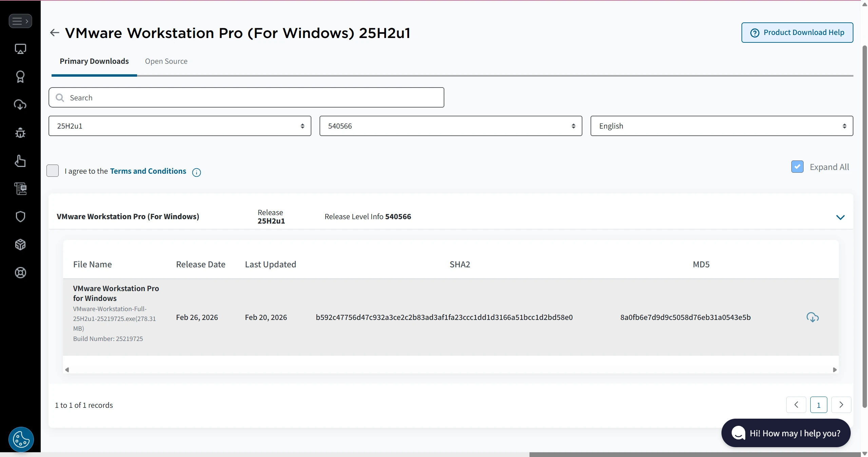Open the How may I help chat
The width and height of the screenshot is (868, 457).
coord(786,433)
